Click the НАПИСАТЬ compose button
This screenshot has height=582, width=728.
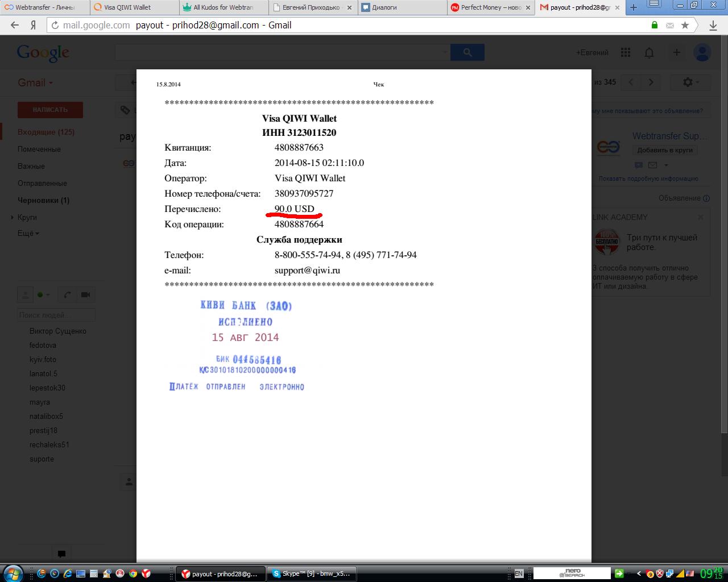50,110
